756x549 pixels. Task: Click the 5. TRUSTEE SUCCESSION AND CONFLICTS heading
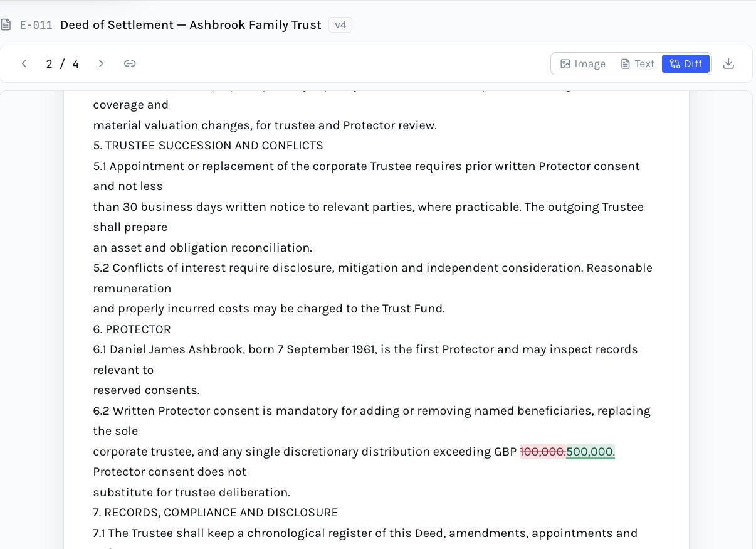coord(208,146)
